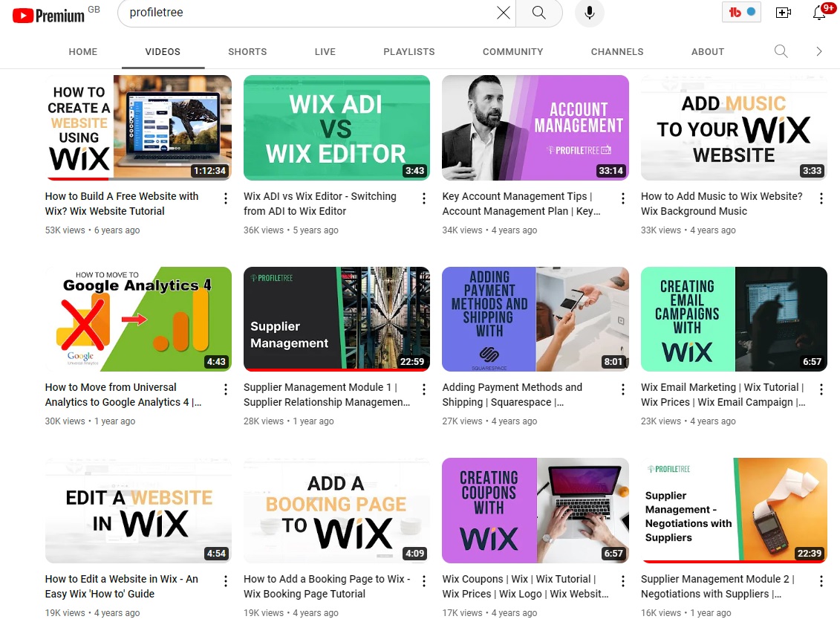Screen dimensions: 840x625
Task: Play the Negotiations with Suppliers thumbnail
Action: click(x=734, y=511)
